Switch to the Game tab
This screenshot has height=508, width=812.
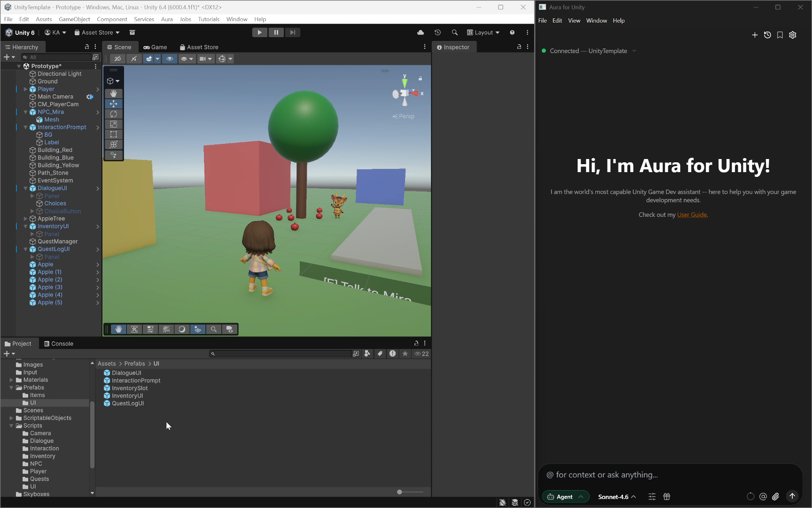[x=155, y=47]
